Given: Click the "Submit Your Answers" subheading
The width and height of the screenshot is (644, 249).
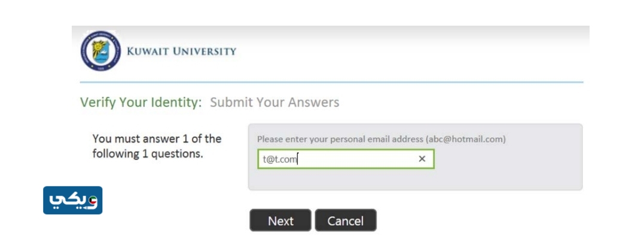Looking at the screenshot, I should [274, 103].
